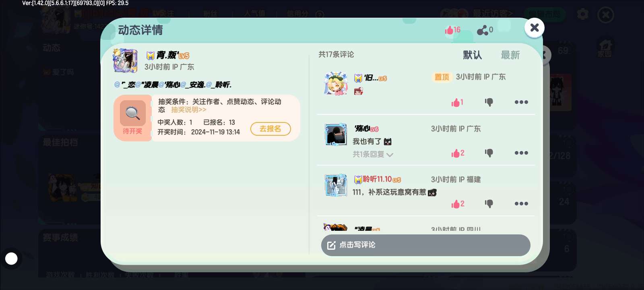This screenshot has height=290, width=644.
Task: Switch comments sorting to 最新
Action: (510, 55)
